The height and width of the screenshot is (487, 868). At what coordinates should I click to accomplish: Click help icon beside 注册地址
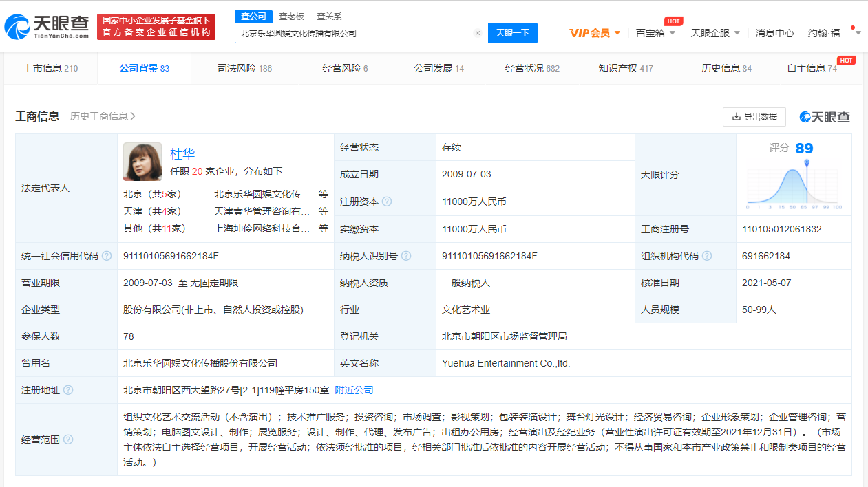pos(68,390)
